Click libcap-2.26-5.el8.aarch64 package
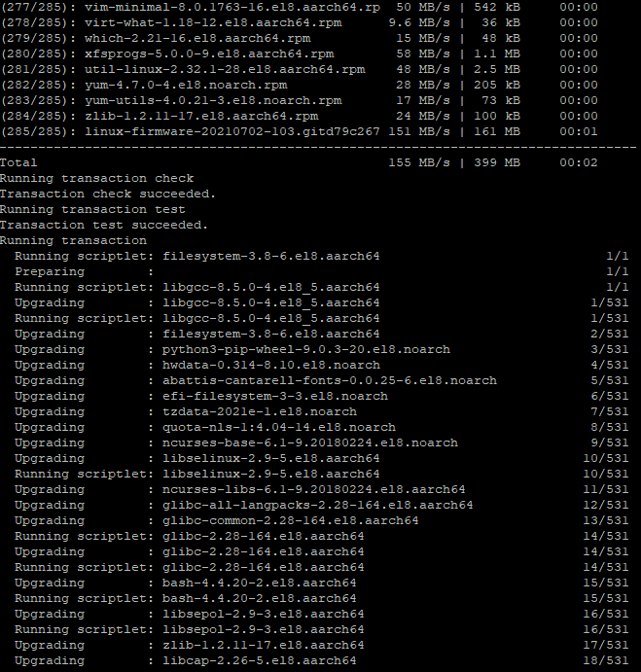Image resolution: width=641 pixels, height=672 pixels. [260, 661]
